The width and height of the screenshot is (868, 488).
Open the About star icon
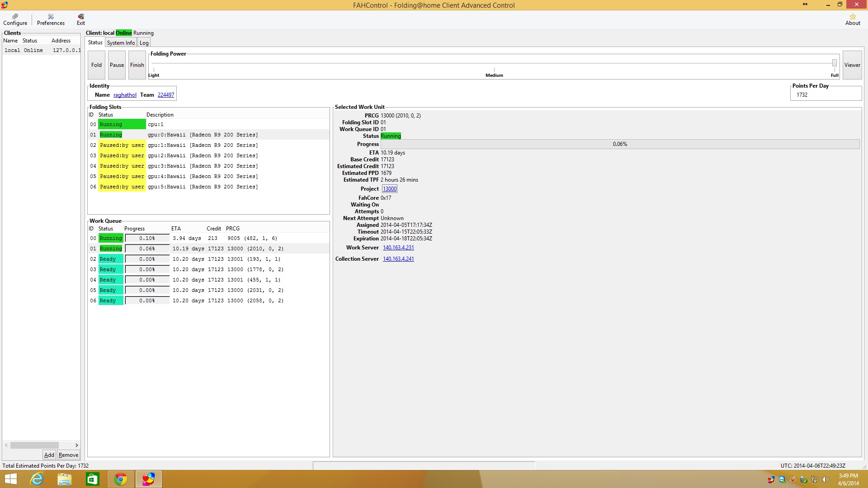click(x=853, y=19)
